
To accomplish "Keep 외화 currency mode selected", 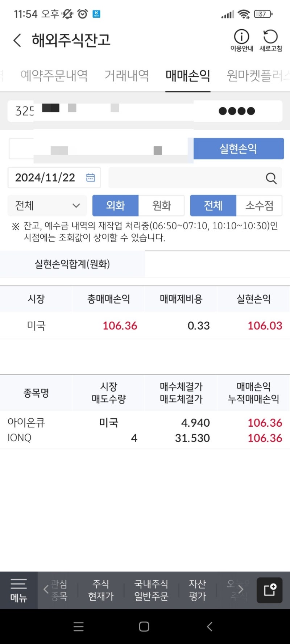I will [115, 205].
